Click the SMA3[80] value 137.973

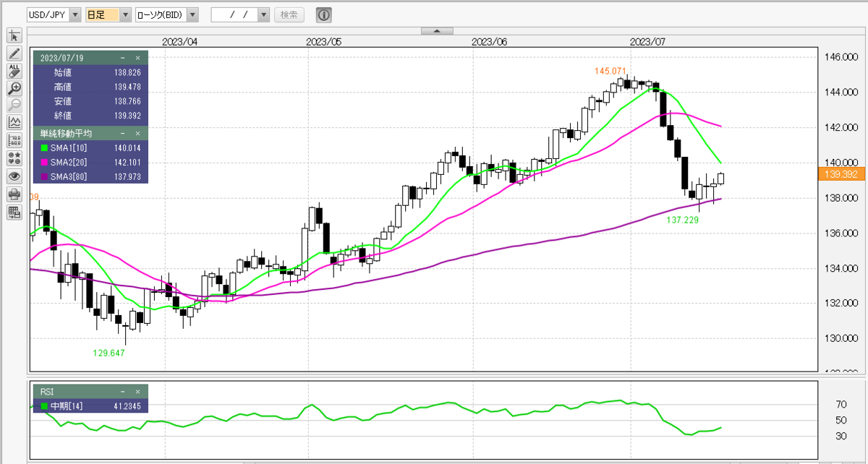[x=127, y=177]
